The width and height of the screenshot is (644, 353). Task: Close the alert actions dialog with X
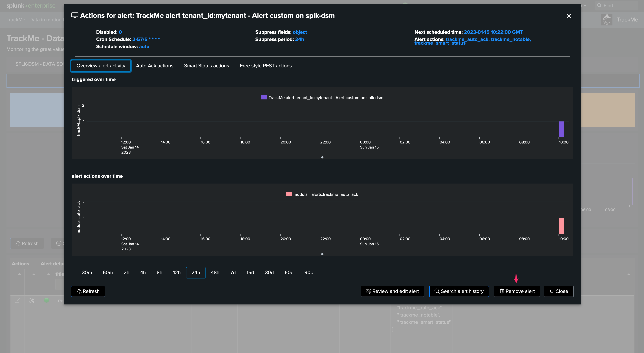(568, 16)
